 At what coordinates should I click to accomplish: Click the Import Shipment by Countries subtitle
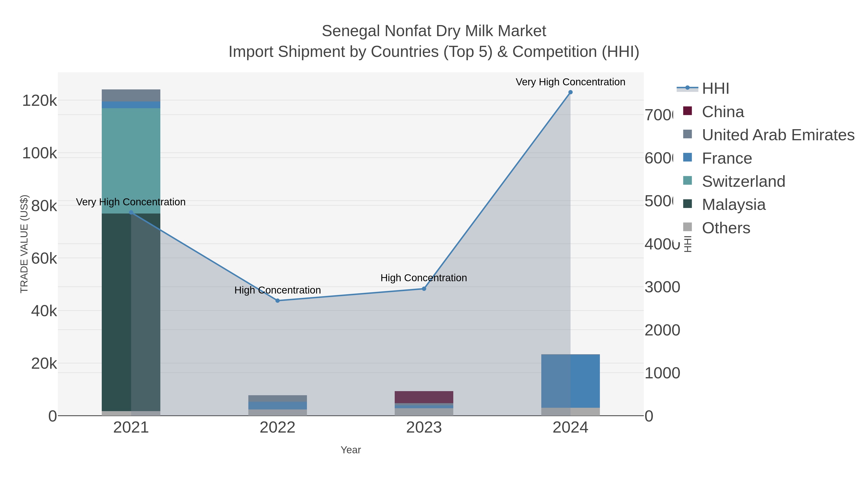coord(434,52)
